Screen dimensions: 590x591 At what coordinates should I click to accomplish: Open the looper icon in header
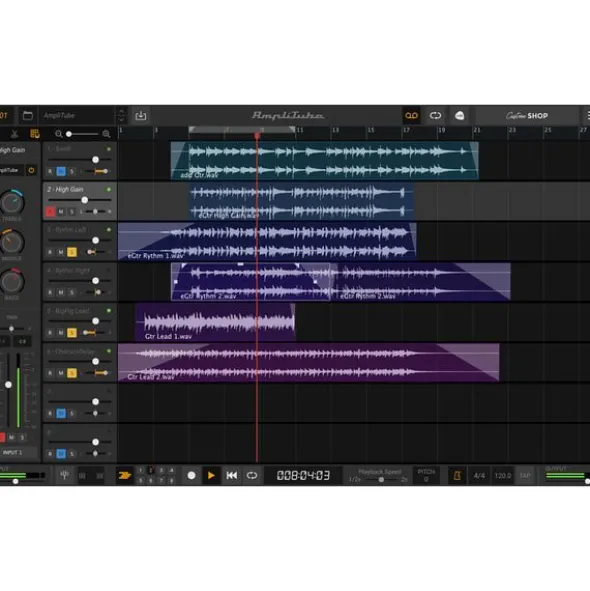[435, 116]
